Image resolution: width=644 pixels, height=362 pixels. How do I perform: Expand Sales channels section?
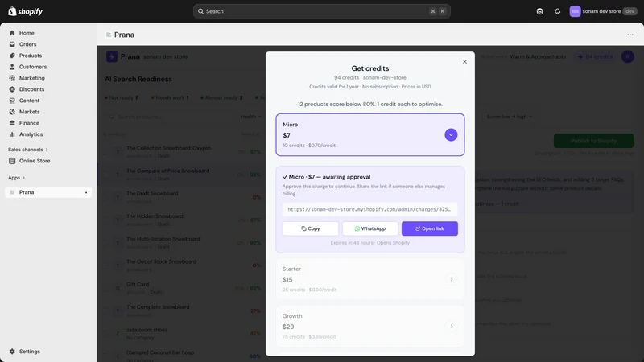[28, 150]
